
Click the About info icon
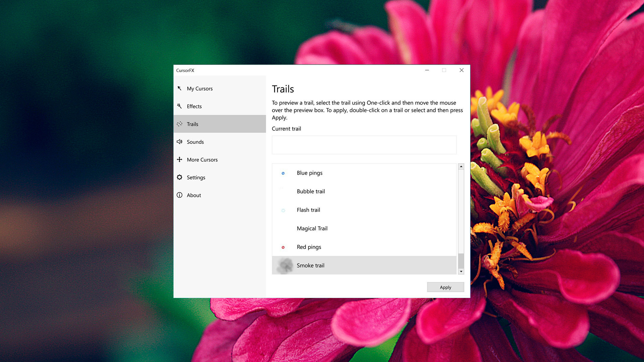coord(179,195)
